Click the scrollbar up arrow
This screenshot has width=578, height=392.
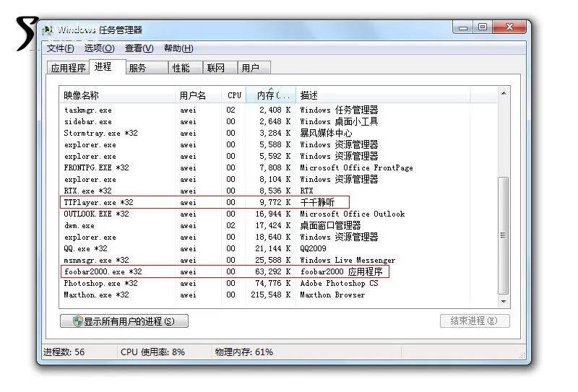click(x=504, y=94)
